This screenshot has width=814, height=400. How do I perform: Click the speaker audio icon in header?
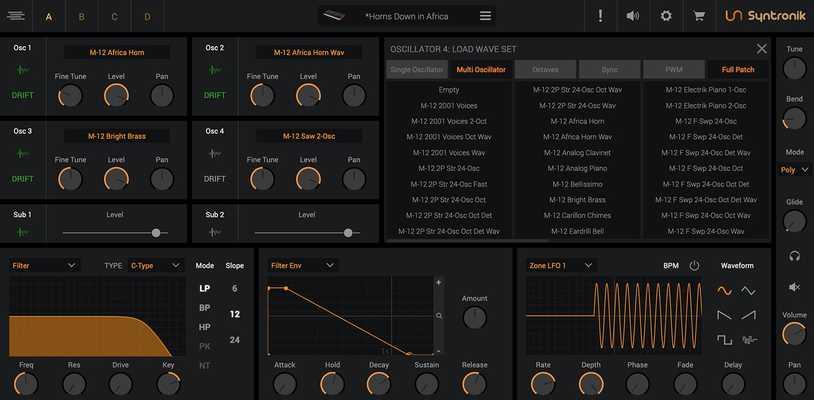tap(632, 16)
